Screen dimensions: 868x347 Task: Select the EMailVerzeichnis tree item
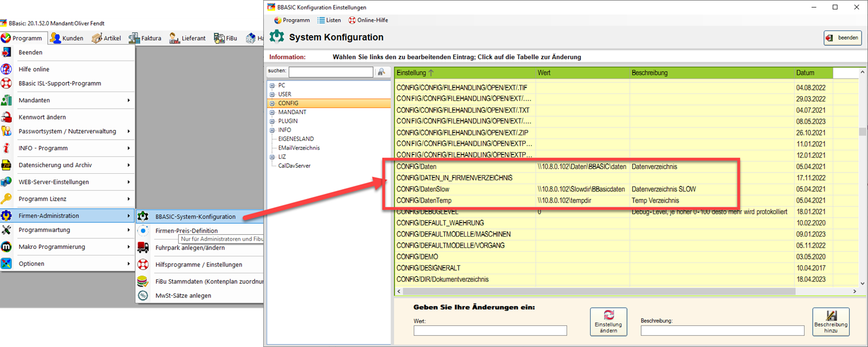point(299,148)
